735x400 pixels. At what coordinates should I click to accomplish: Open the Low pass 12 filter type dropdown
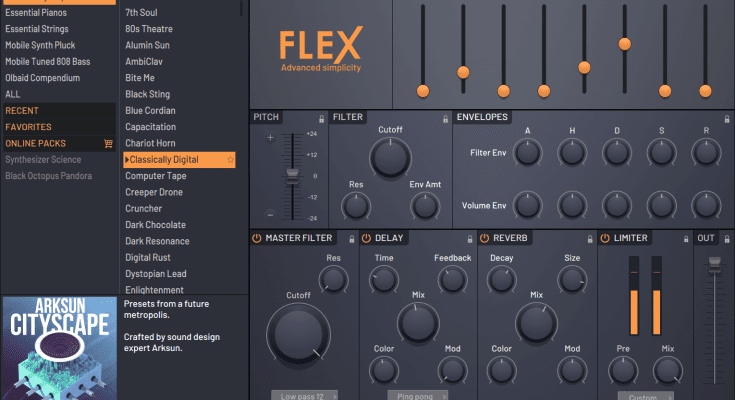tap(304, 396)
